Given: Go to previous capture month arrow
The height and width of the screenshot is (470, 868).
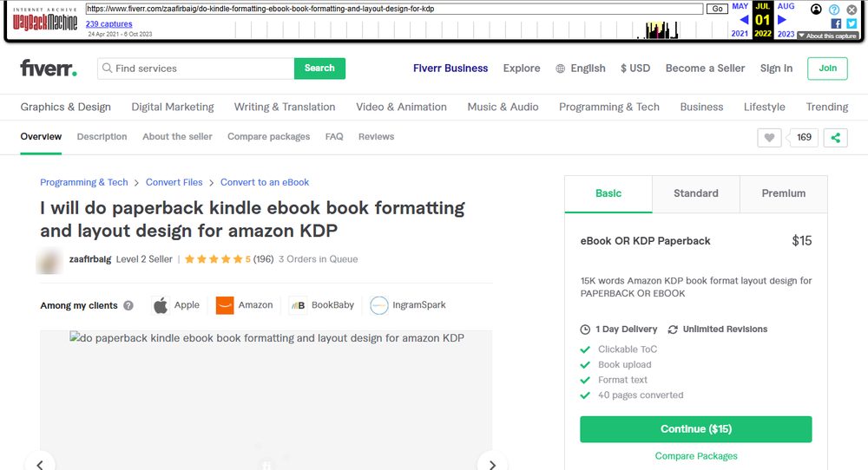Looking at the screenshot, I should (744, 20).
